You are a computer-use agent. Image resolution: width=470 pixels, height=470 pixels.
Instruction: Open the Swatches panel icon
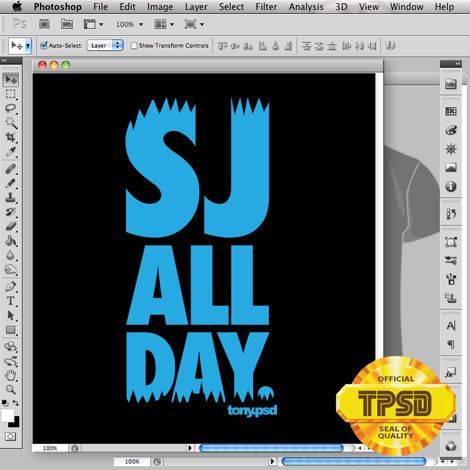(x=451, y=111)
